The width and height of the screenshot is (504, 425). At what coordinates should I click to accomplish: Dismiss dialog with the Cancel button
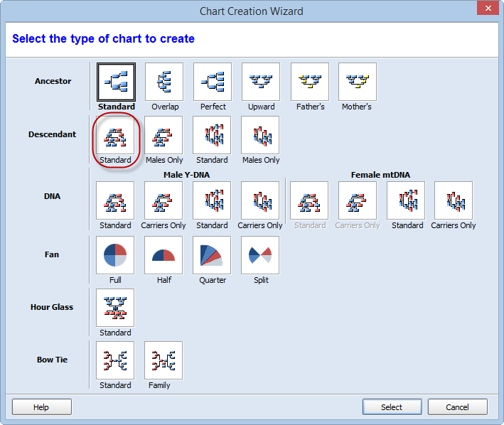point(458,407)
